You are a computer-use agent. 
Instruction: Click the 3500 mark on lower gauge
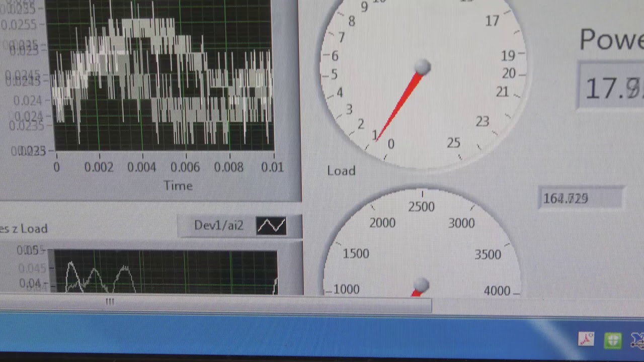488,255
